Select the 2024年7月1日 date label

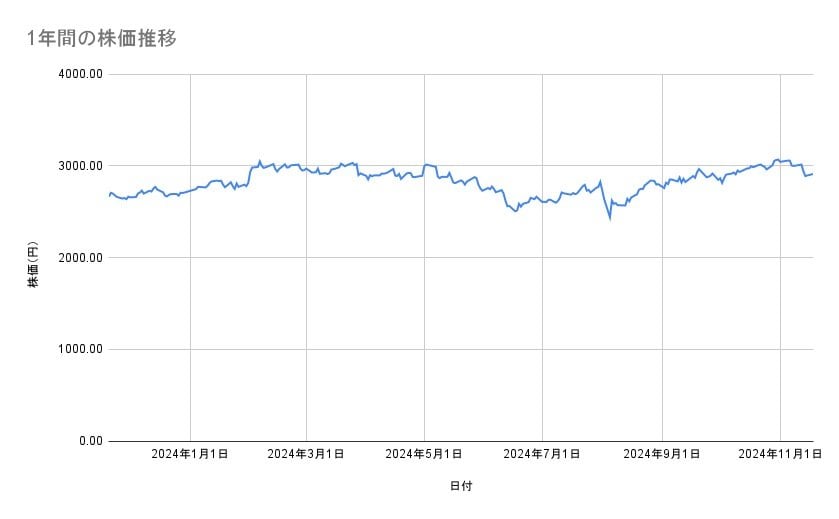pos(543,454)
